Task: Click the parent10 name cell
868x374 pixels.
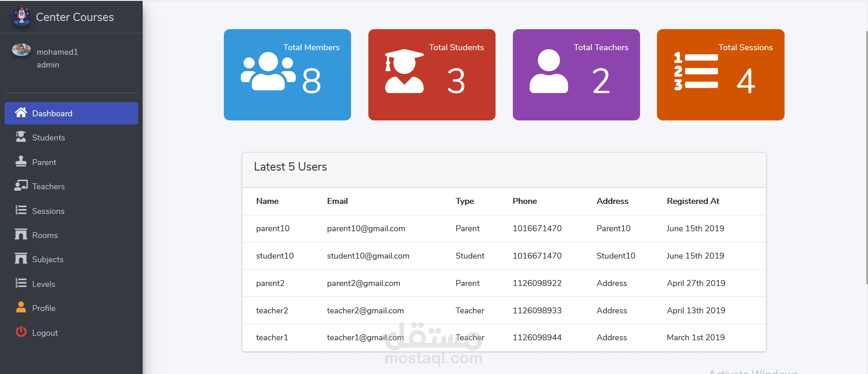Action: click(273, 229)
